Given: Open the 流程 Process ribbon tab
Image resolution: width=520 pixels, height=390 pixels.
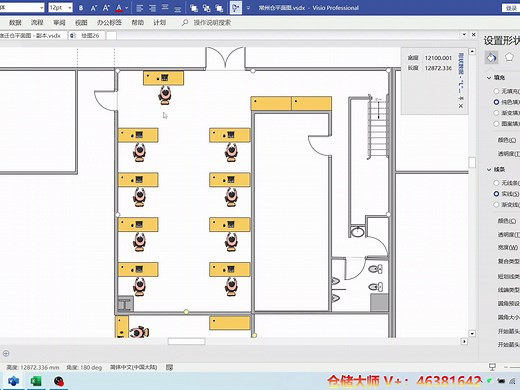Looking at the screenshot, I should coord(37,23).
